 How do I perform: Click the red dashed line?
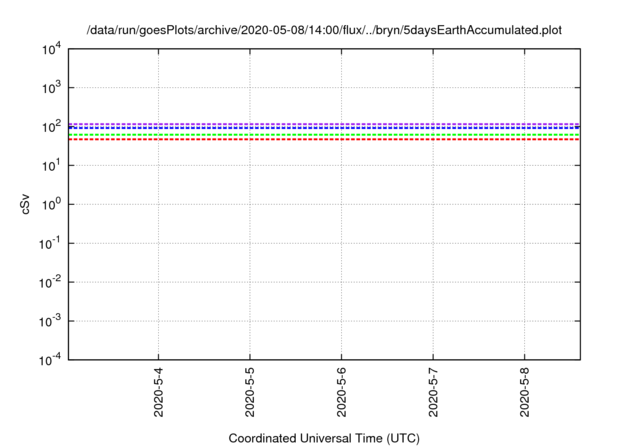[x=324, y=140]
